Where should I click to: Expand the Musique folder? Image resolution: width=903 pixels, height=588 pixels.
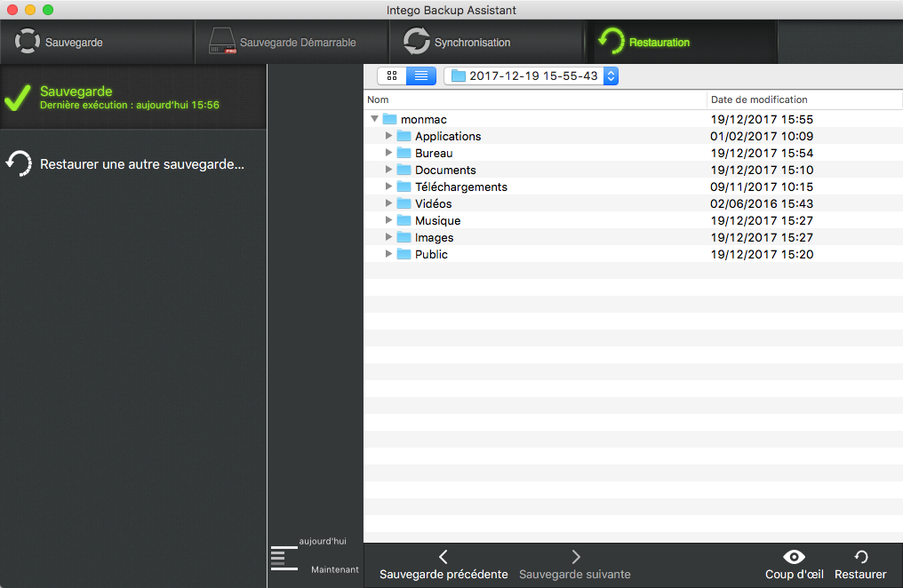coord(388,220)
